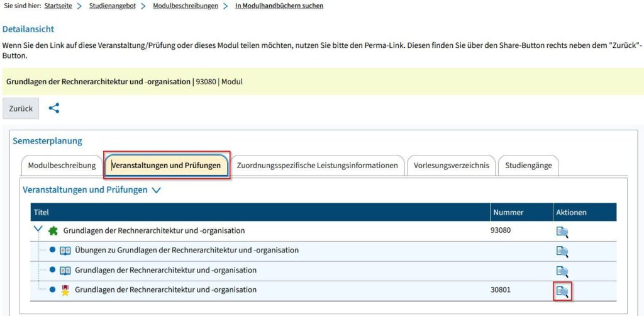Viewport: 644px width, 316px height.
Task: Collapse the module tree node chevron
Action: 38,229
